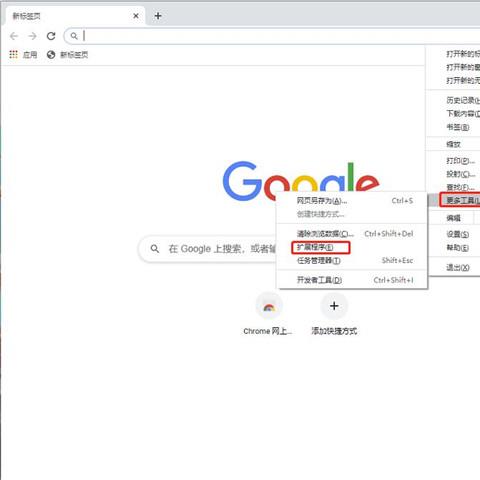Click the 编辑 edit row label
This screenshot has height=480, width=480.
coord(453,218)
